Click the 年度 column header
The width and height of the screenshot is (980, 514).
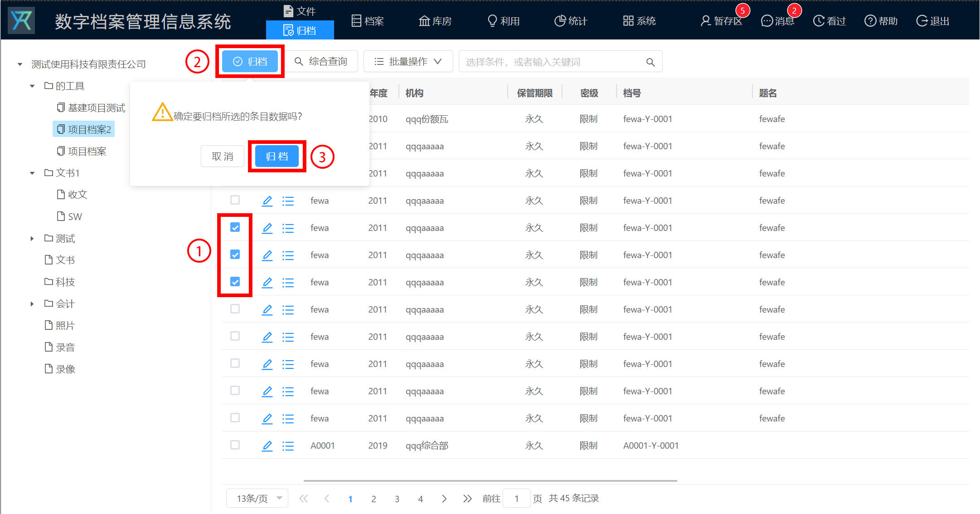pyautogui.click(x=378, y=93)
